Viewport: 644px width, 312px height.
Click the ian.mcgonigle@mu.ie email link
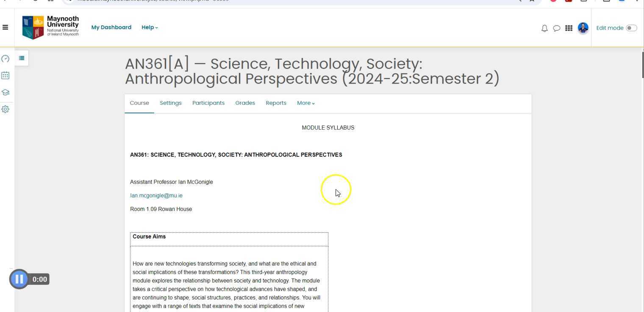click(156, 195)
